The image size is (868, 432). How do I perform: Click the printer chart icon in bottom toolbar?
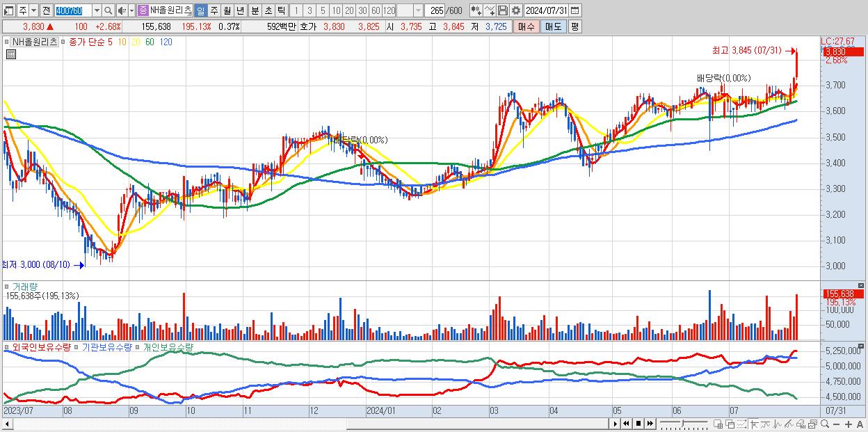click(x=801, y=423)
